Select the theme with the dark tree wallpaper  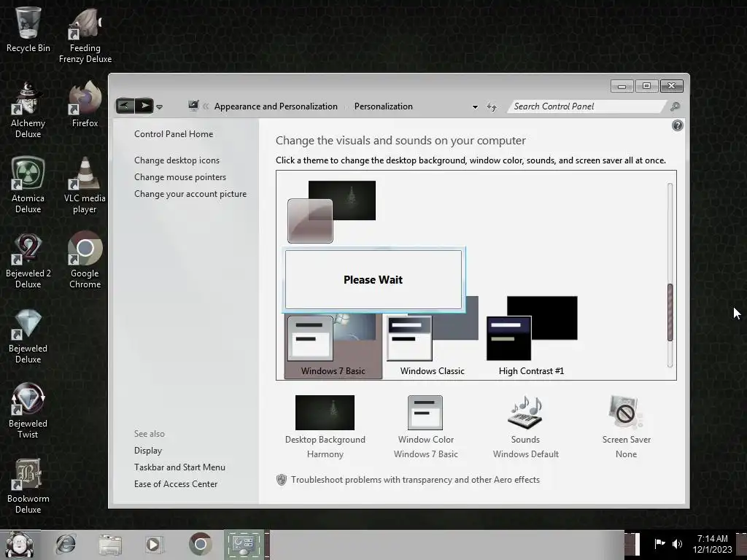pyautogui.click(x=332, y=211)
